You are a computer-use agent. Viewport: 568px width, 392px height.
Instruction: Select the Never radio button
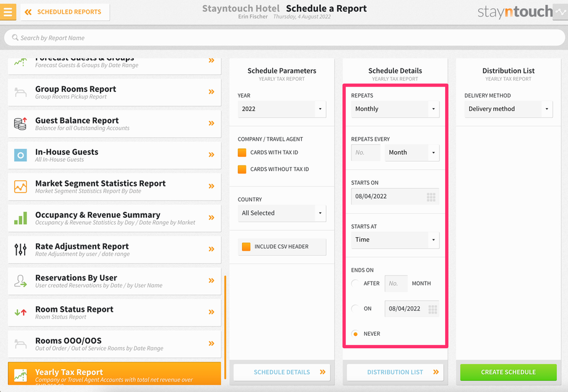(356, 334)
